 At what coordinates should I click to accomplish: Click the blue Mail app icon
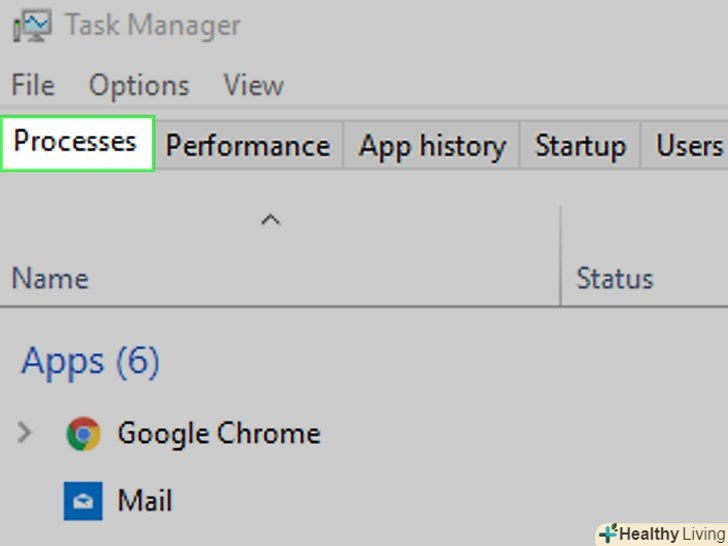click(82, 501)
